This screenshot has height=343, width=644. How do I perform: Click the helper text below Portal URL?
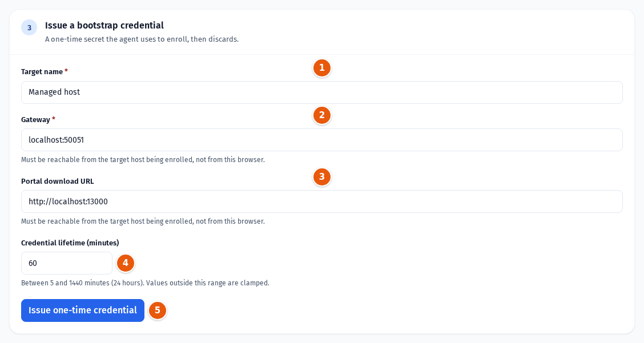pyautogui.click(x=143, y=221)
